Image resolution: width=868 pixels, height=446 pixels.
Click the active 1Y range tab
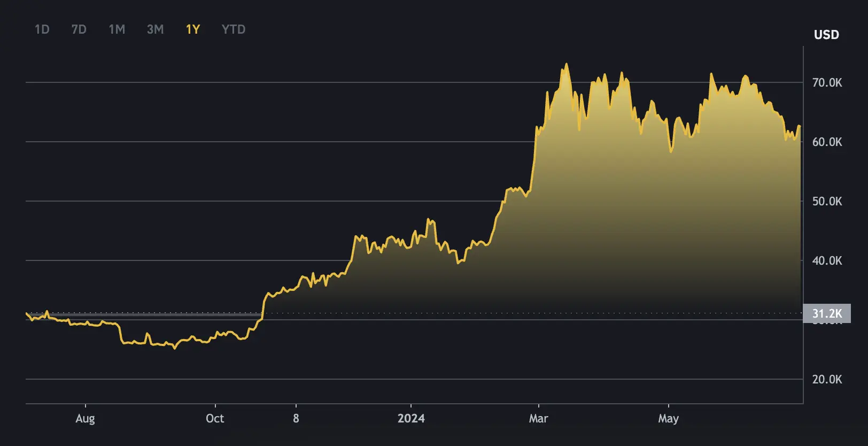[193, 29]
